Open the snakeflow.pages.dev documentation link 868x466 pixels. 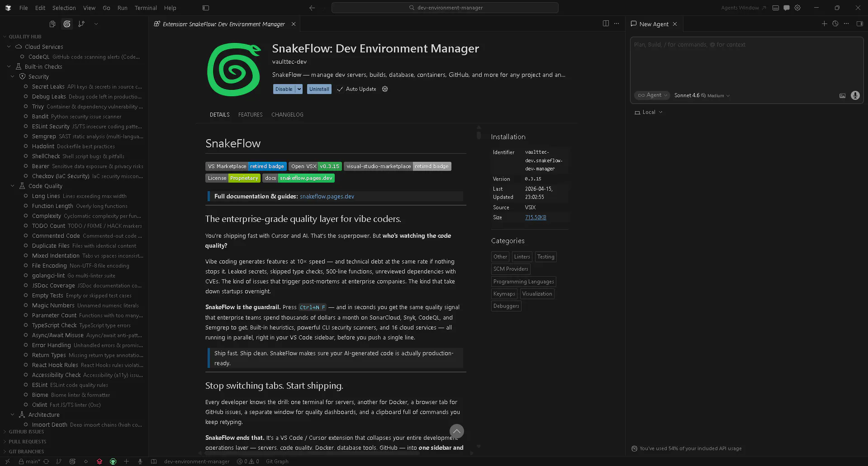coord(327,197)
